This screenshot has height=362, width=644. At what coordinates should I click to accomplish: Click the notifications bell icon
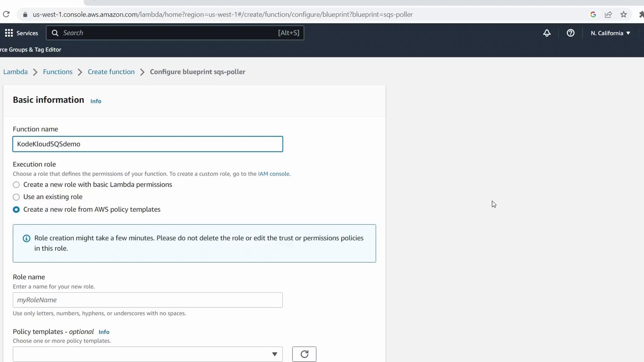point(547,33)
